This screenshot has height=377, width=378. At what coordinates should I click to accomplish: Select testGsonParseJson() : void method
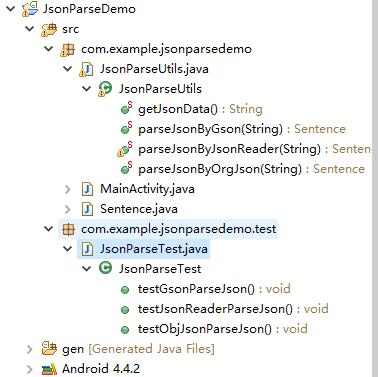[x=214, y=289]
